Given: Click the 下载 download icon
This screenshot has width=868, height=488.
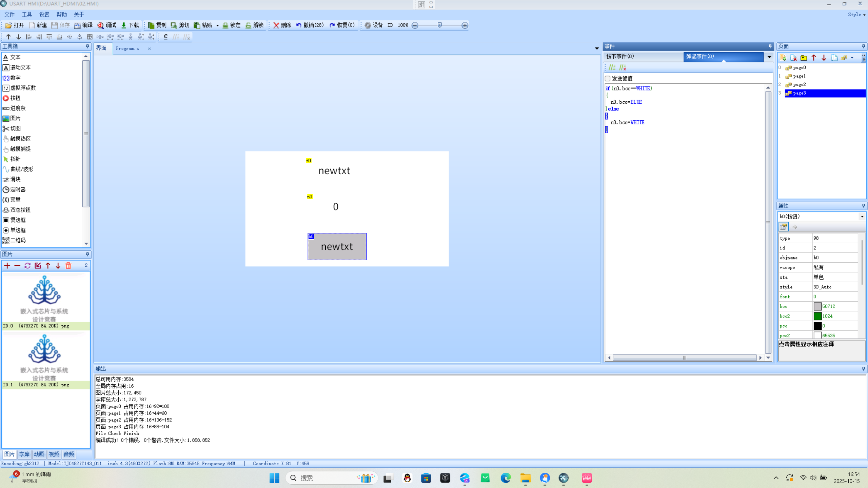Looking at the screenshot, I should tap(124, 25).
